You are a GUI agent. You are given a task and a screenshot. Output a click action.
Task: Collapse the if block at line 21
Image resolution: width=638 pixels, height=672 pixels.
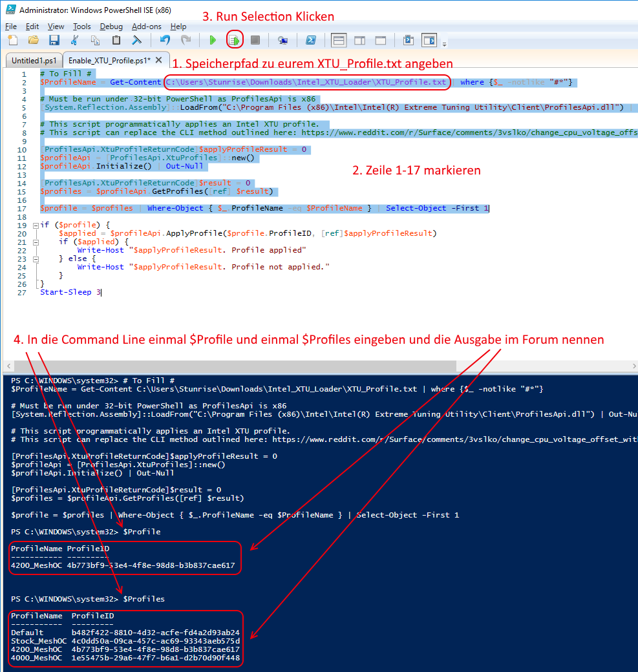36,242
